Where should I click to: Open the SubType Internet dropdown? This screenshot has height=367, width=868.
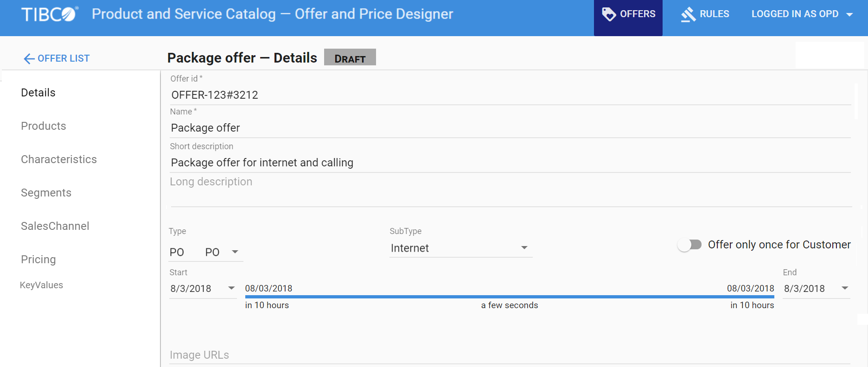524,248
